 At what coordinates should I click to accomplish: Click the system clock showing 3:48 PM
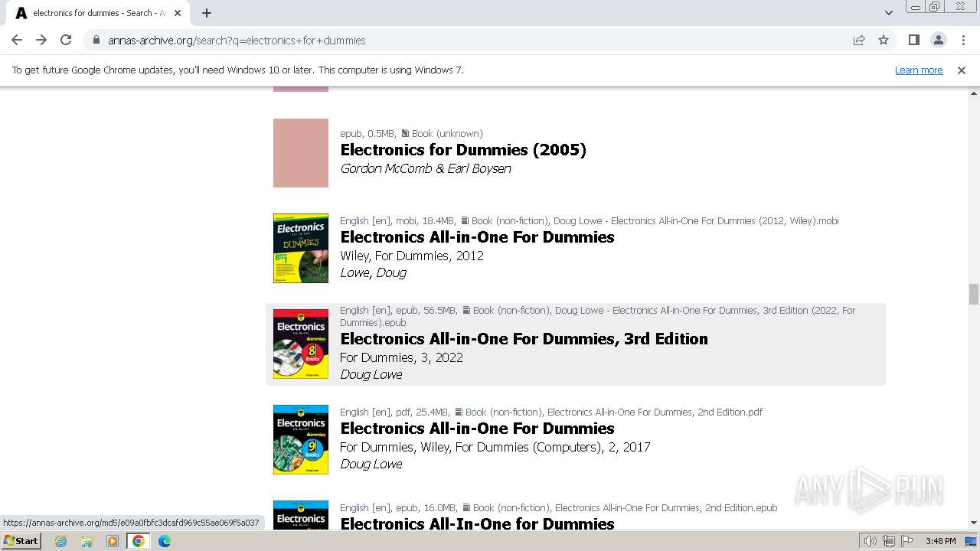[x=940, y=541]
